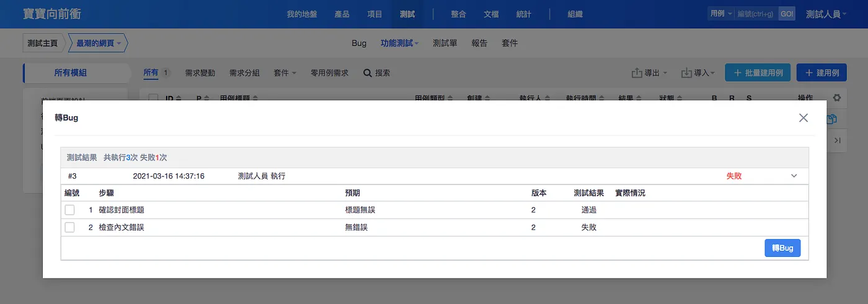Click the 搜索 magnifier button
The width and height of the screenshot is (868, 304).
(x=377, y=73)
